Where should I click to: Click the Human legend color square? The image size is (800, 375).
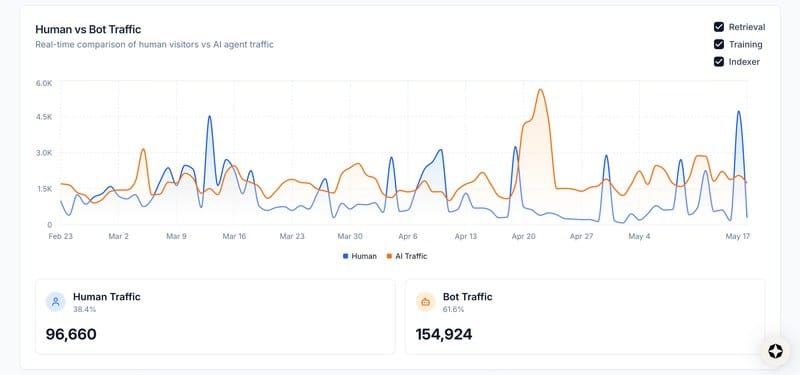click(345, 256)
